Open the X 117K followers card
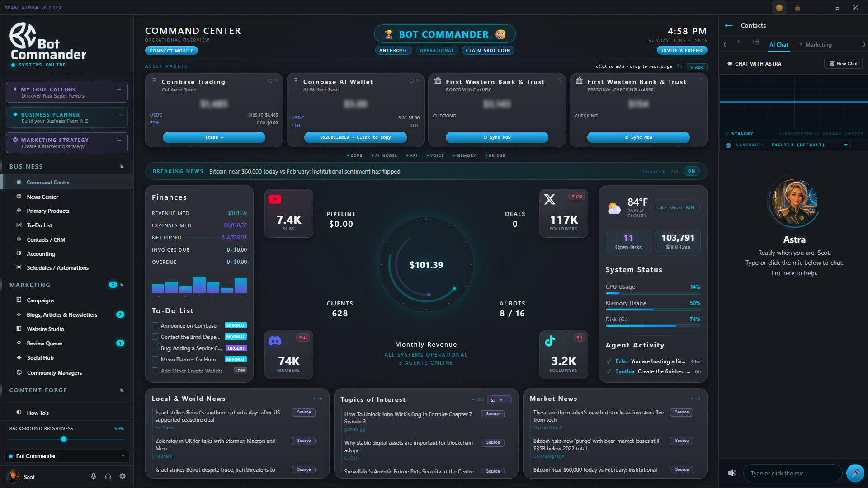 [563, 213]
